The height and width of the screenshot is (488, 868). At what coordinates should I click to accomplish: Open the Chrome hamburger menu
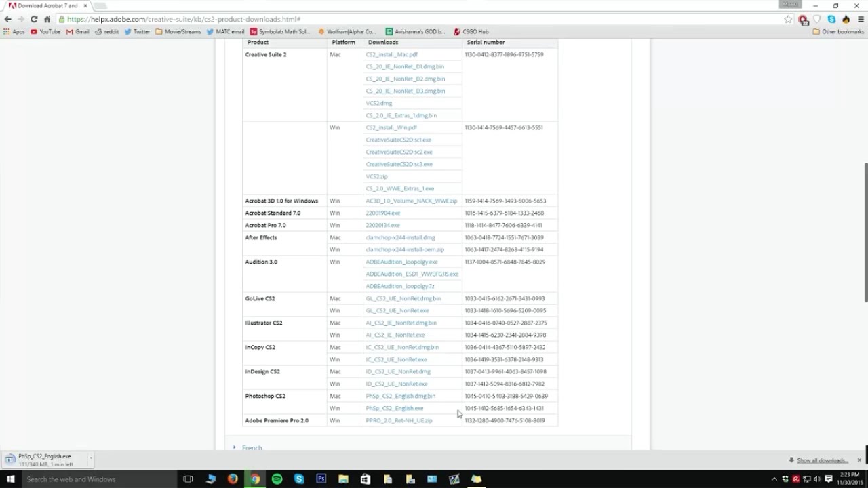pyautogui.click(x=861, y=19)
